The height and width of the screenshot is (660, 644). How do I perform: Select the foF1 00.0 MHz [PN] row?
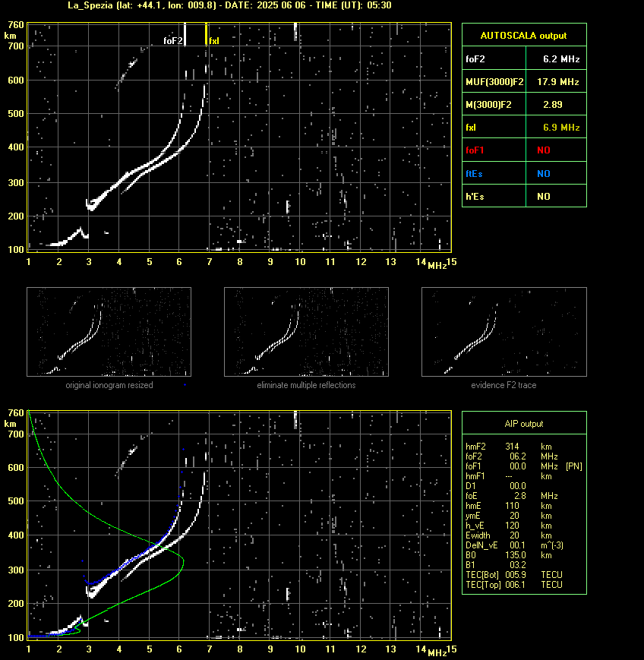524,466
